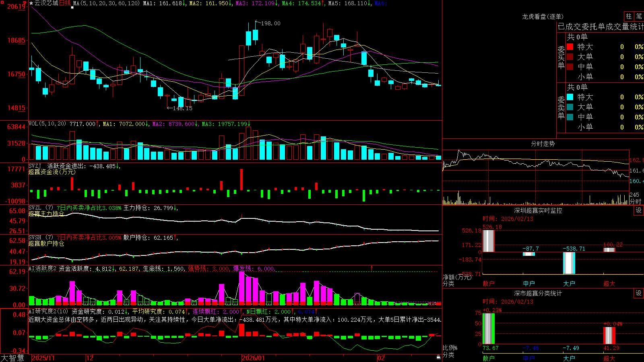Open 设 settings for 深圳超赢实时监控
Screen dimensions: 644x362
639,210
